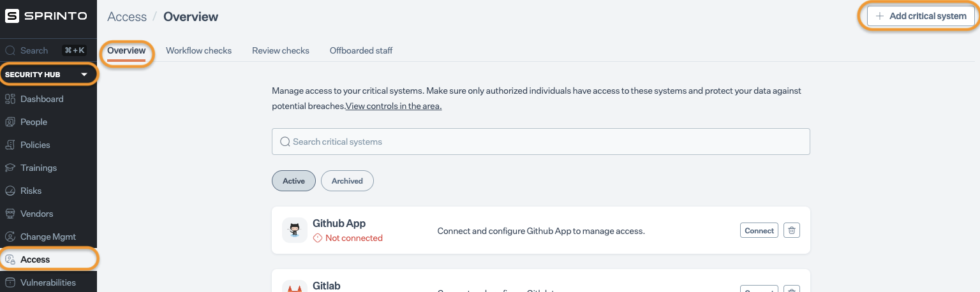Click the Sprinto logo
The width and height of the screenshot is (980, 292).
point(46,17)
